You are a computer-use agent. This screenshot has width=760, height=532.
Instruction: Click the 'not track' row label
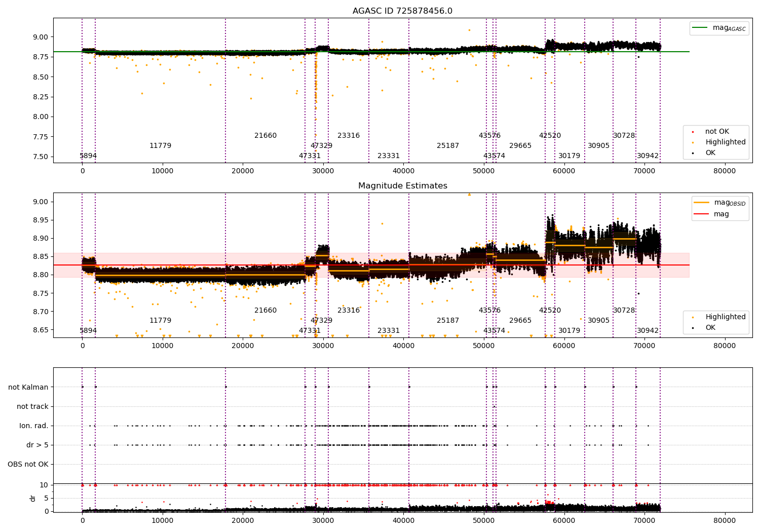point(32,407)
